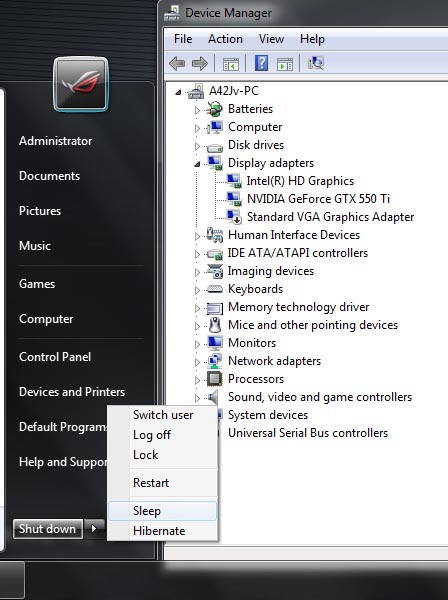Screen dimensions: 448x600
Task: Collapse the Display adapters category
Action: [197, 164]
